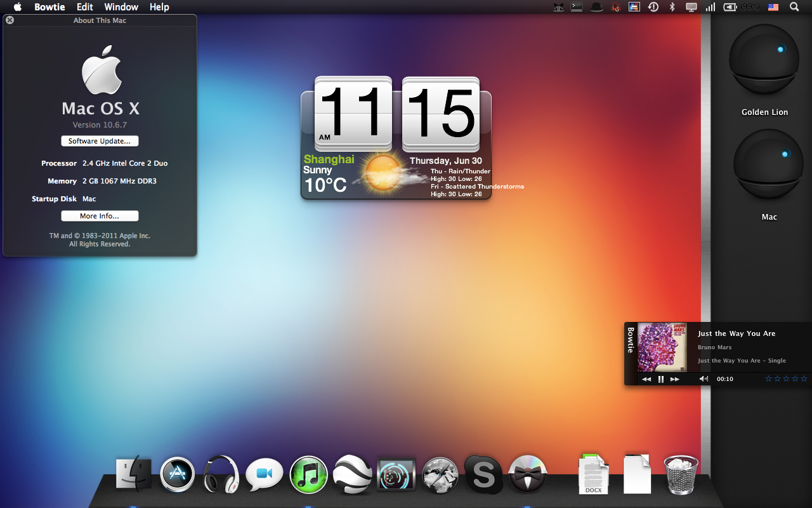Open the round jet fighter icon in Dock
The image size is (812, 508).
click(x=440, y=474)
